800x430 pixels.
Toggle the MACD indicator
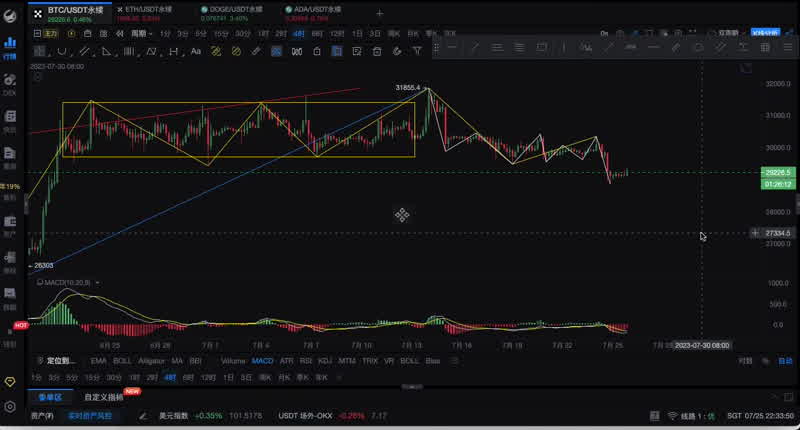[262, 361]
